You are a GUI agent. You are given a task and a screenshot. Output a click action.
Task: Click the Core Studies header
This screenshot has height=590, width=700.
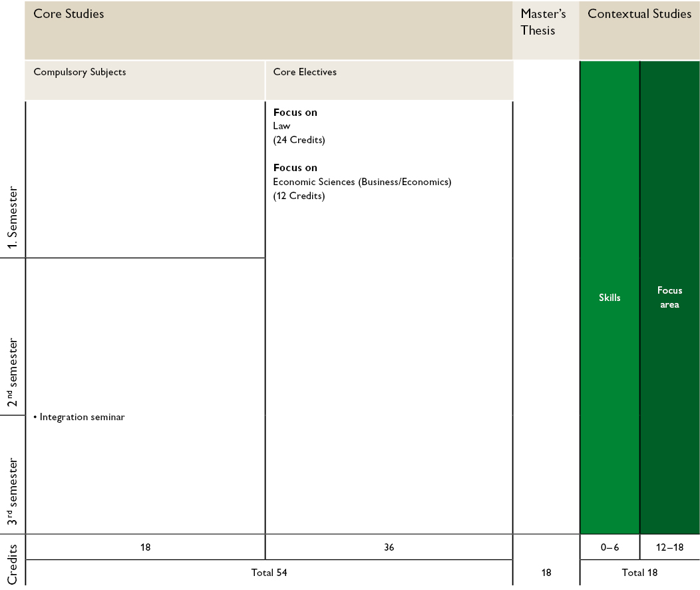click(69, 14)
